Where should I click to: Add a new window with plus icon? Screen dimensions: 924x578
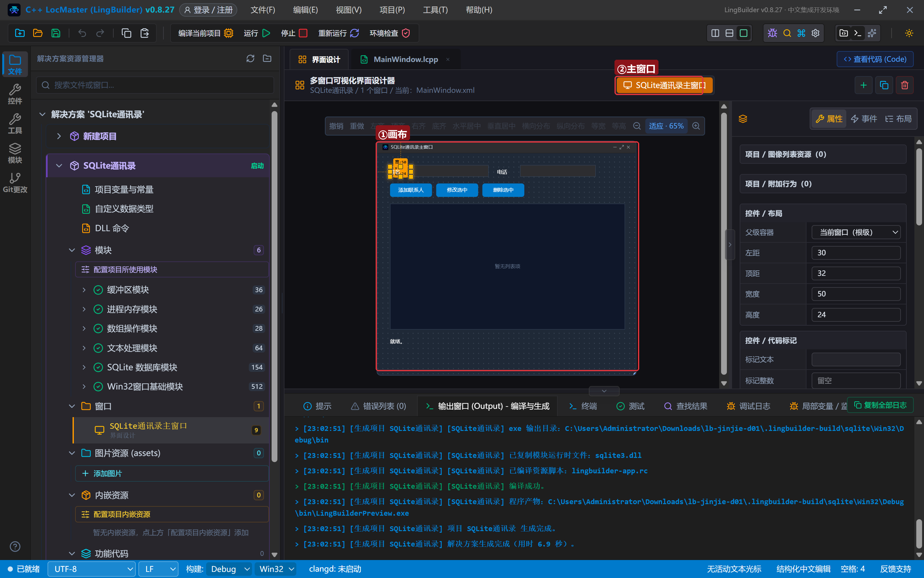click(863, 85)
